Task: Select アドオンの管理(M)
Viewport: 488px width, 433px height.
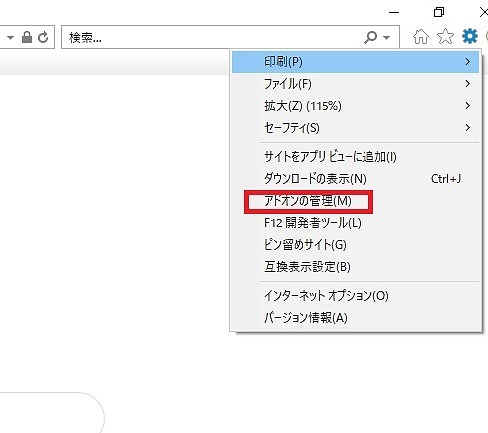Action: (x=355, y=201)
